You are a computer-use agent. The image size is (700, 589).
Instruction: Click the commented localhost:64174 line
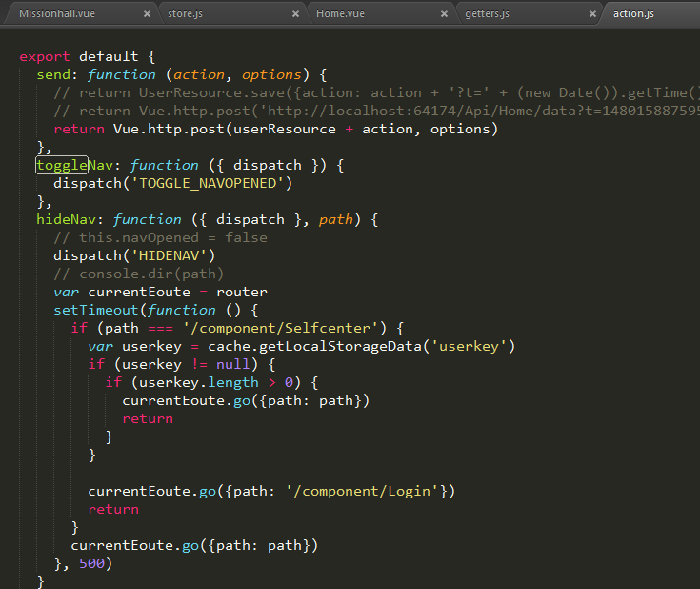click(377, 111)
